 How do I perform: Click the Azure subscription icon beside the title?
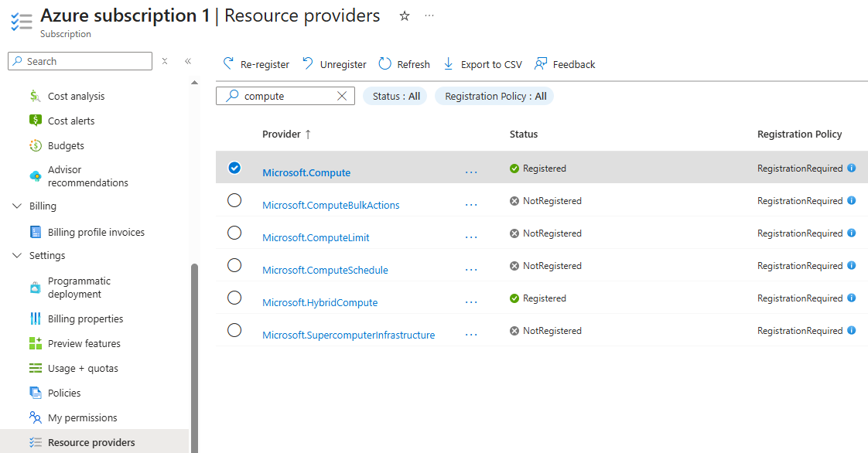(x=22, y=22)
